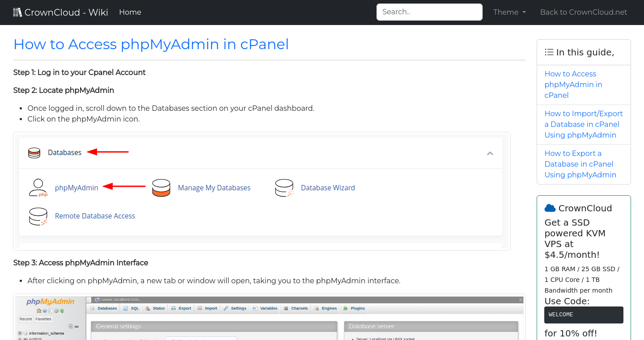This screenshot has height=340, width=644.
Task: Click the Databases section stack icon in cPanel image
Action: point(34,153)
